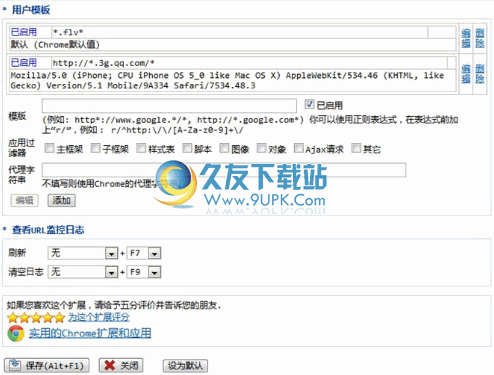
Task: Check the 其它 filter checkbox
Action: [356, 148]
